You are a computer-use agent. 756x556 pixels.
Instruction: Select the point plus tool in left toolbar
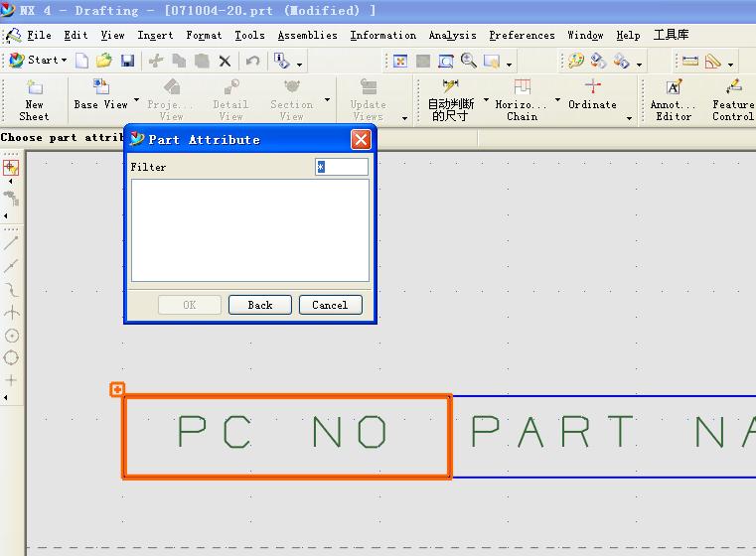(x=11, y=380)
